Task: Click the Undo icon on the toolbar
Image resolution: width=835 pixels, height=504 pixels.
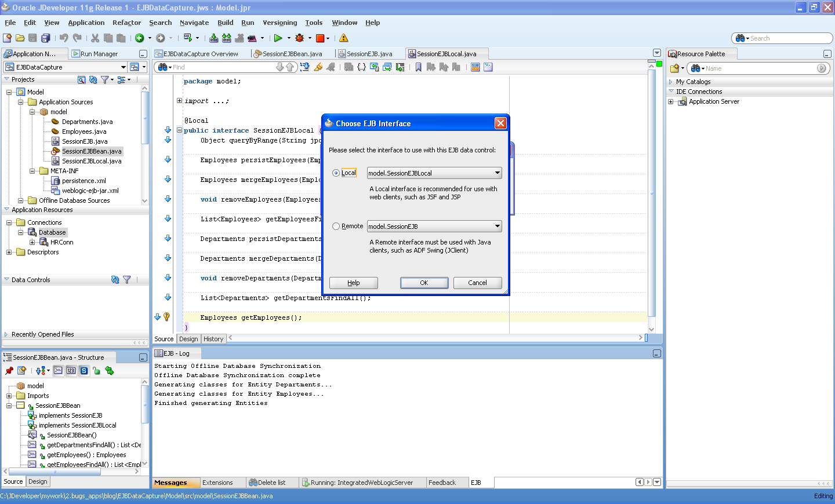Action: 63,37
